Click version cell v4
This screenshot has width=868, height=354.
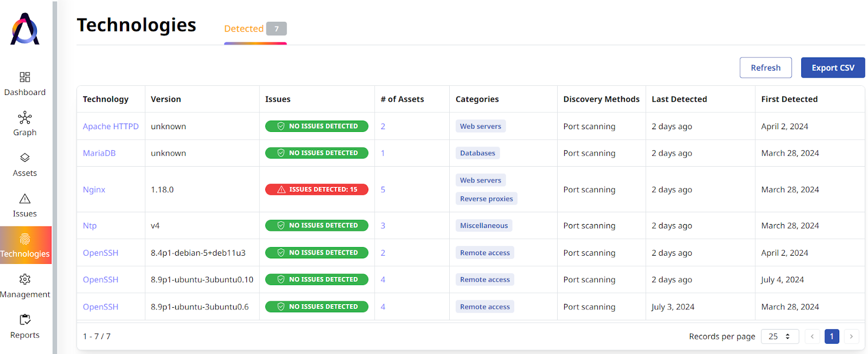click(x=155, y=226)
